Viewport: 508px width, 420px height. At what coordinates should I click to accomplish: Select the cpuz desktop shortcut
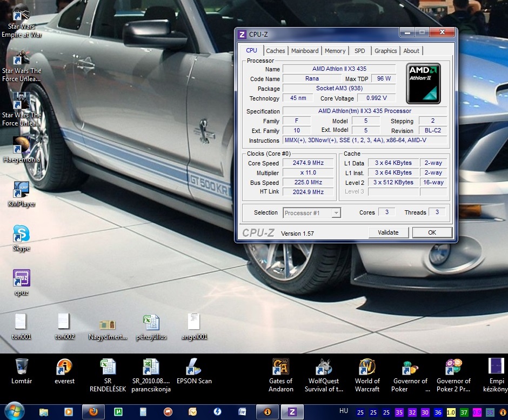tap(22, 282)
